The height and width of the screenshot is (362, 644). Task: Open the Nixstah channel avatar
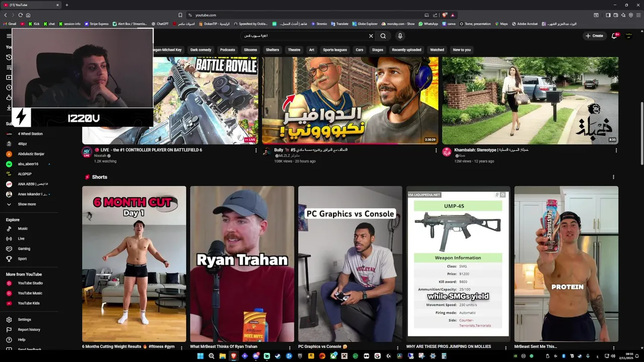87,153
